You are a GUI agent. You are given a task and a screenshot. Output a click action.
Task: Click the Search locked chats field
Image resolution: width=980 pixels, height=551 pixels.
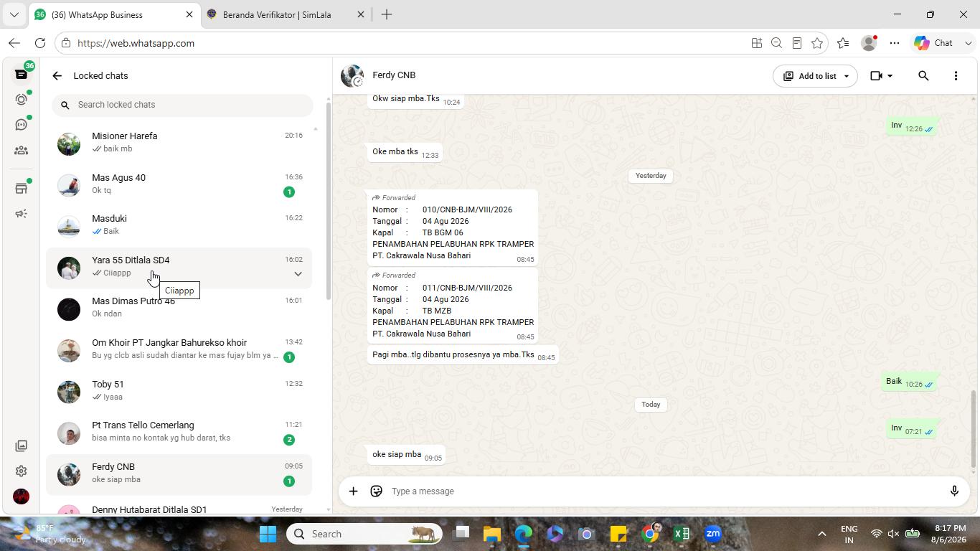182,105
